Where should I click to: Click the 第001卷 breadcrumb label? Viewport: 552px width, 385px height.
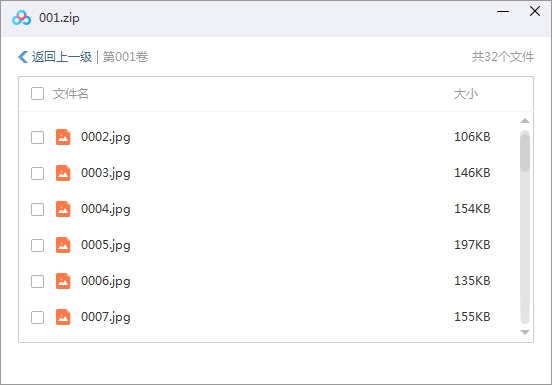(125, 57)
